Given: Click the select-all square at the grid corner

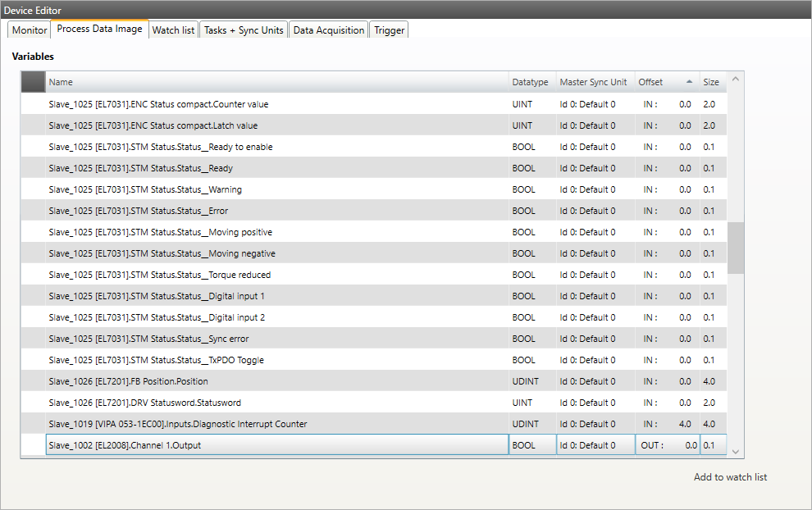Looking at the screenshot, I should pyautogui.click(x=33, y=81).
